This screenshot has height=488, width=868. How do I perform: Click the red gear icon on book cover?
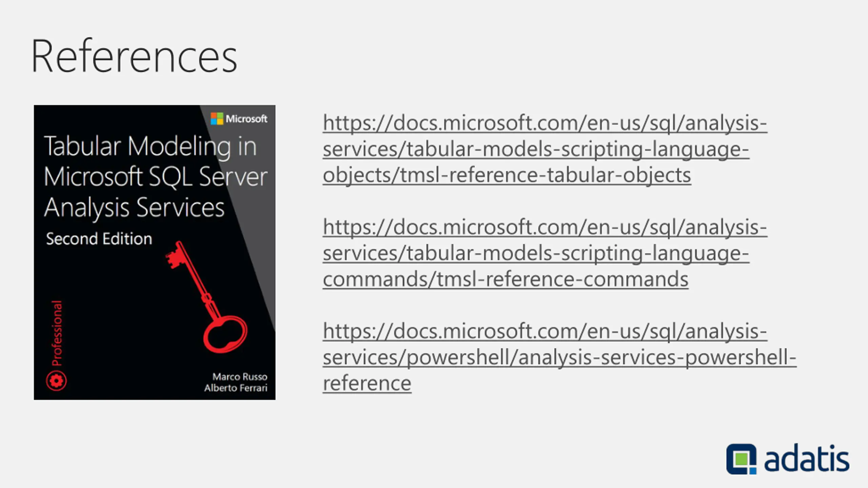coord(56,381)
